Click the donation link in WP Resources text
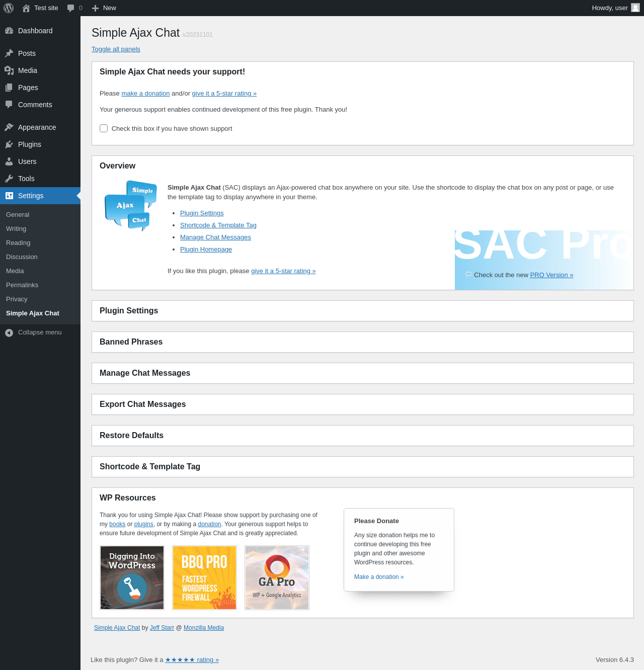644x670 pixels. point(209,524)
